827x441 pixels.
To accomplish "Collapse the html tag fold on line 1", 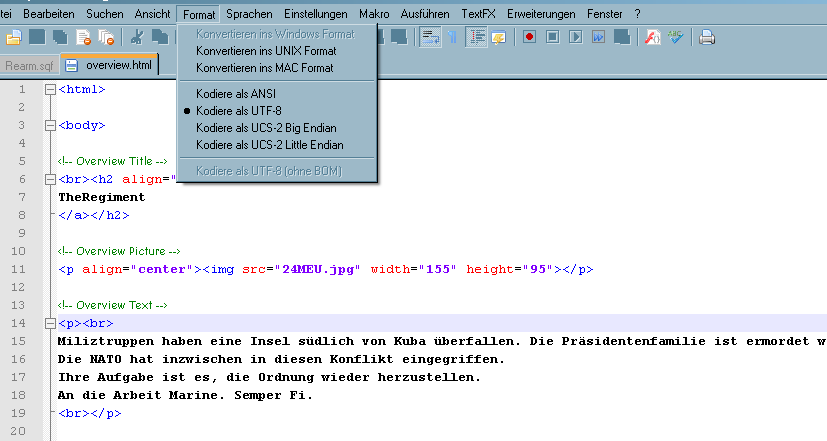I will coord(50,90).
